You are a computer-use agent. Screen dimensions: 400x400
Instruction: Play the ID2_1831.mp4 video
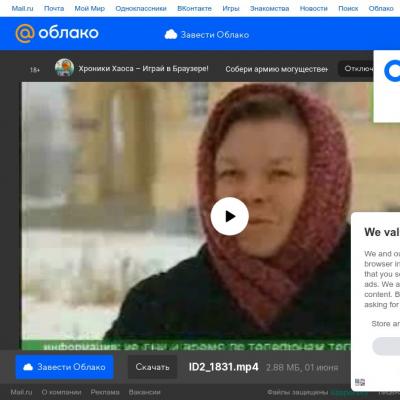[x=230, y=216]
